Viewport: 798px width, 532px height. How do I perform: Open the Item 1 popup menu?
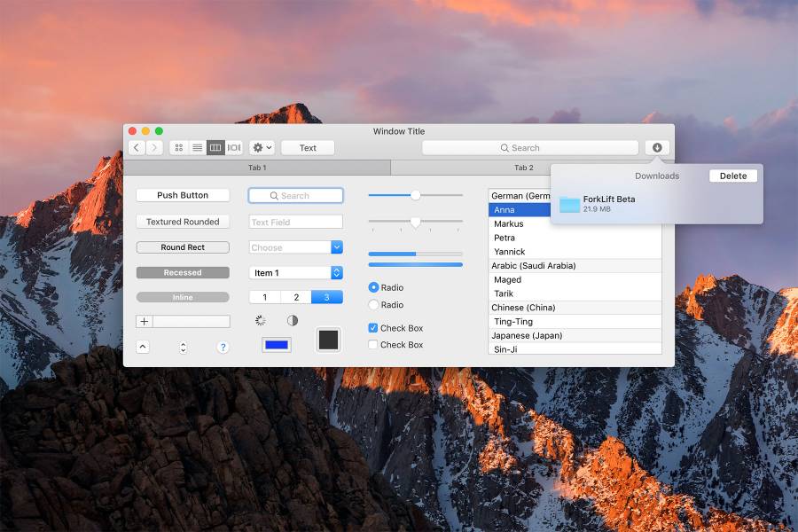click(337, 273)
